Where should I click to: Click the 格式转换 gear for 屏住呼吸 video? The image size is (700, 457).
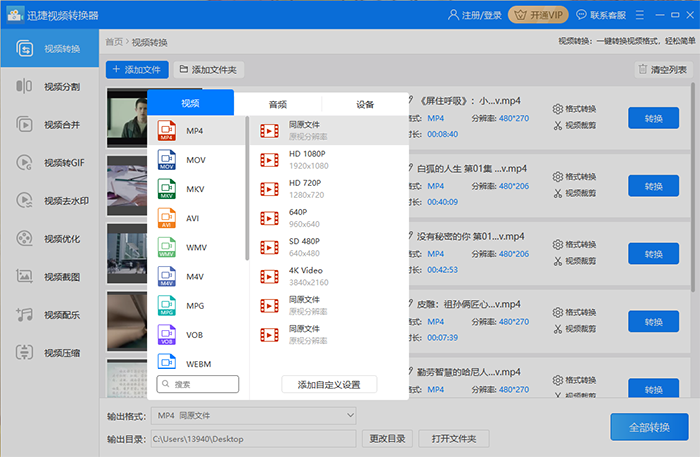(x=574, y=108)
